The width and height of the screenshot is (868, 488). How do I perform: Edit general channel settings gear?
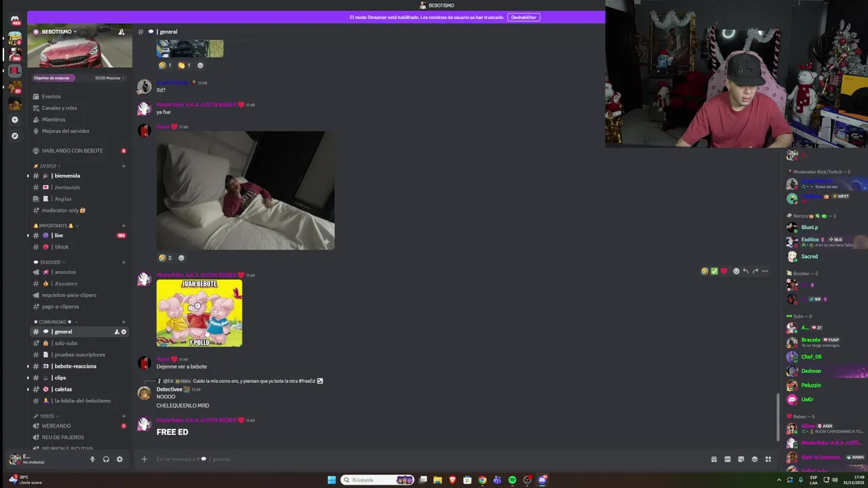pyautogui.click(x=123, y=332)
